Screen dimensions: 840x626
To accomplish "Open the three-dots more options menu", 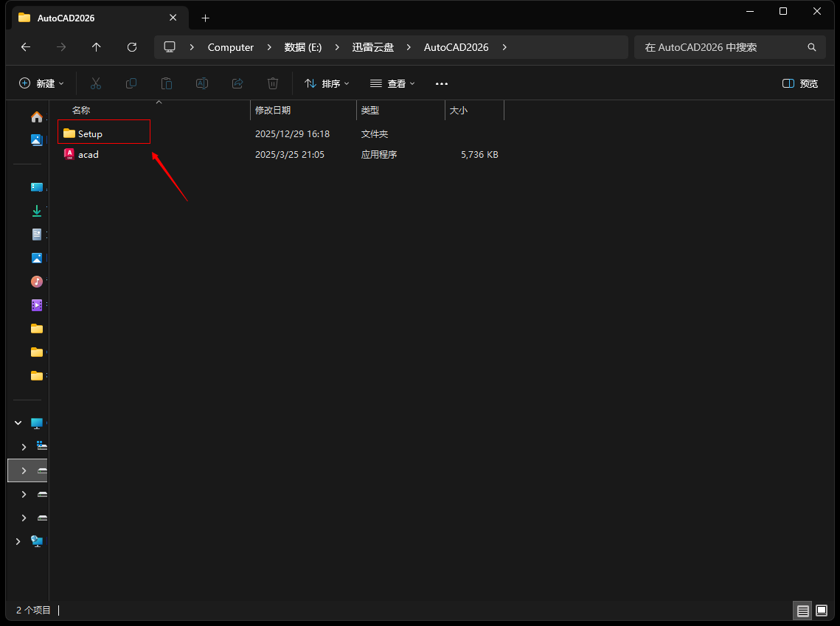I will click(442, 83).
